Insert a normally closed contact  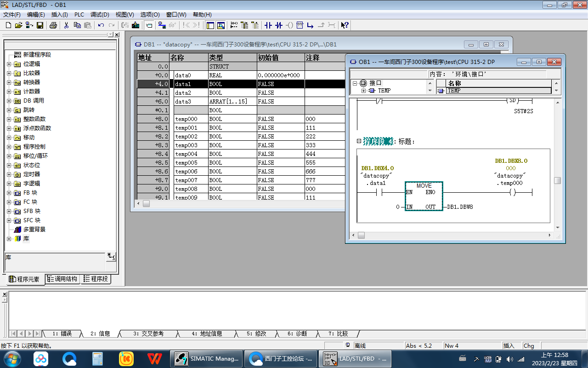pos(278,25)
